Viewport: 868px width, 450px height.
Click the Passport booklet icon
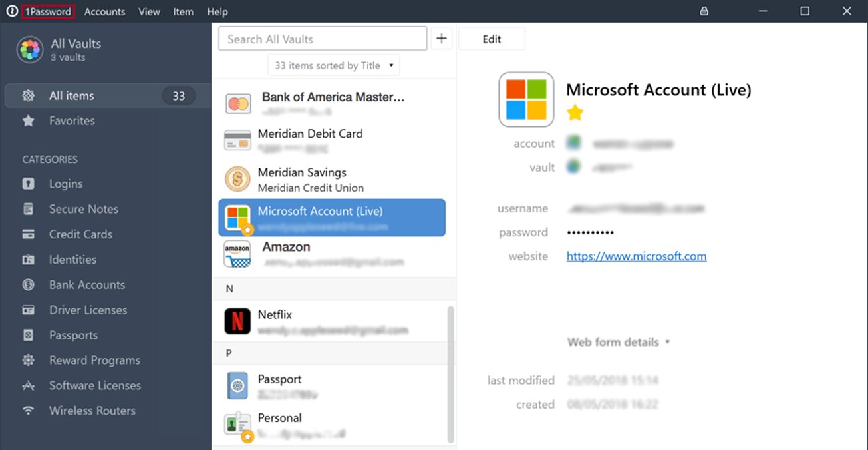237,385
